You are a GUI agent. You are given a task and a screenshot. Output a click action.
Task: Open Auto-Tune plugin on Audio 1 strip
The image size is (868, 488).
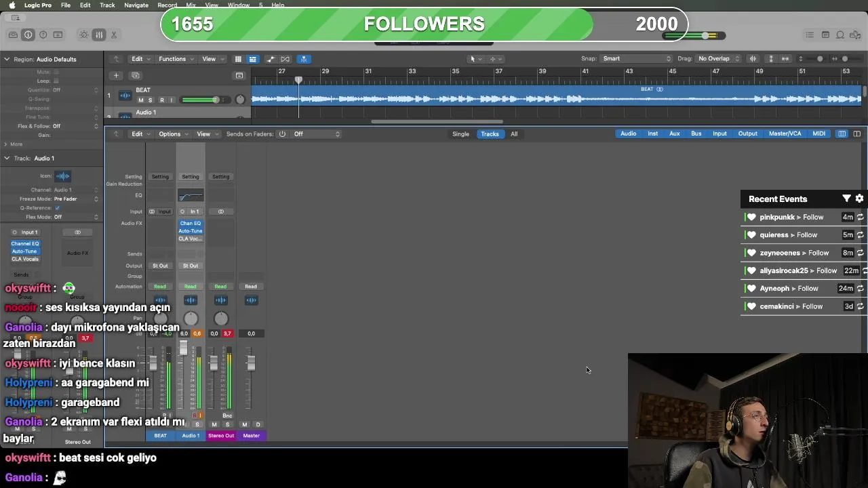coord(191,231)
